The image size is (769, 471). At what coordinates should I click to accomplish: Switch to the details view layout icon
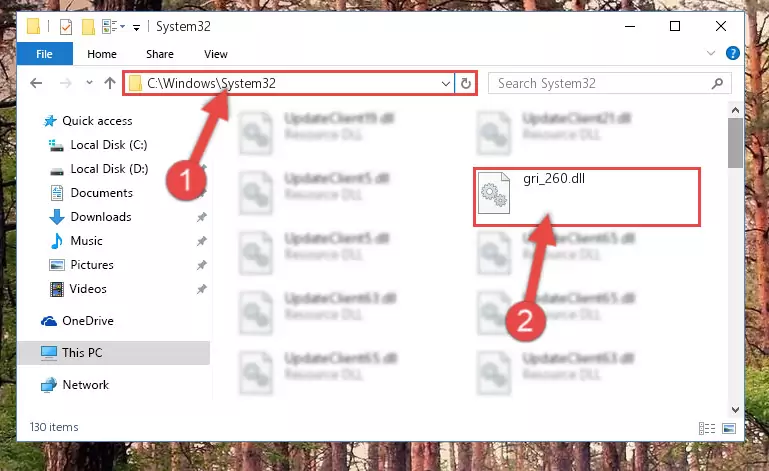tap(707, 428)
